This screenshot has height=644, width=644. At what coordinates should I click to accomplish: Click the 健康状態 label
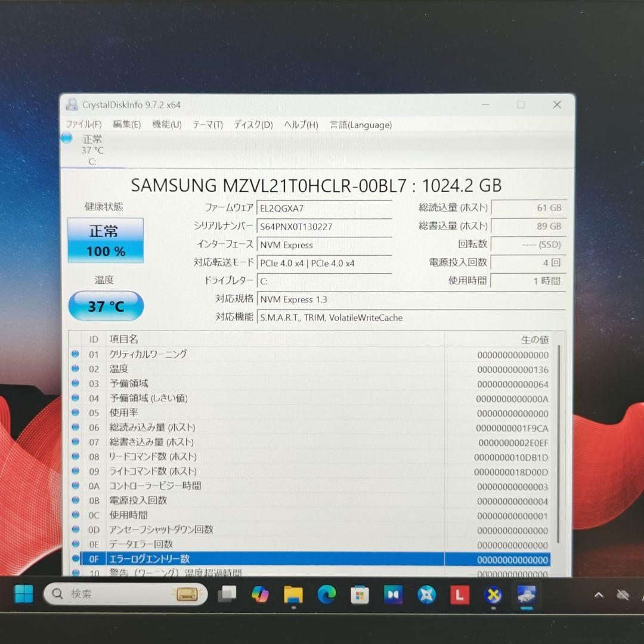click(x=104, y=206)
